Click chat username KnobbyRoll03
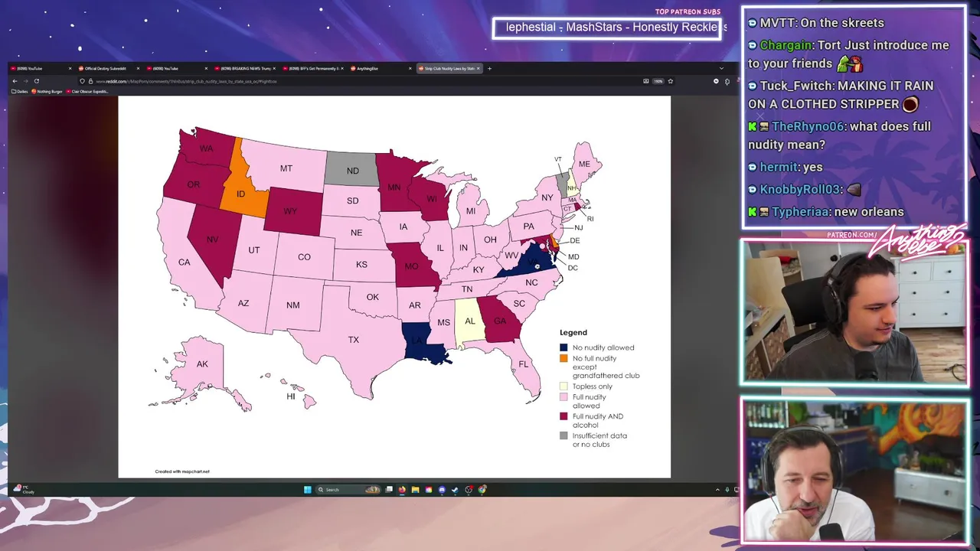This screenshot has height=551, width=980. click(800, 189)
